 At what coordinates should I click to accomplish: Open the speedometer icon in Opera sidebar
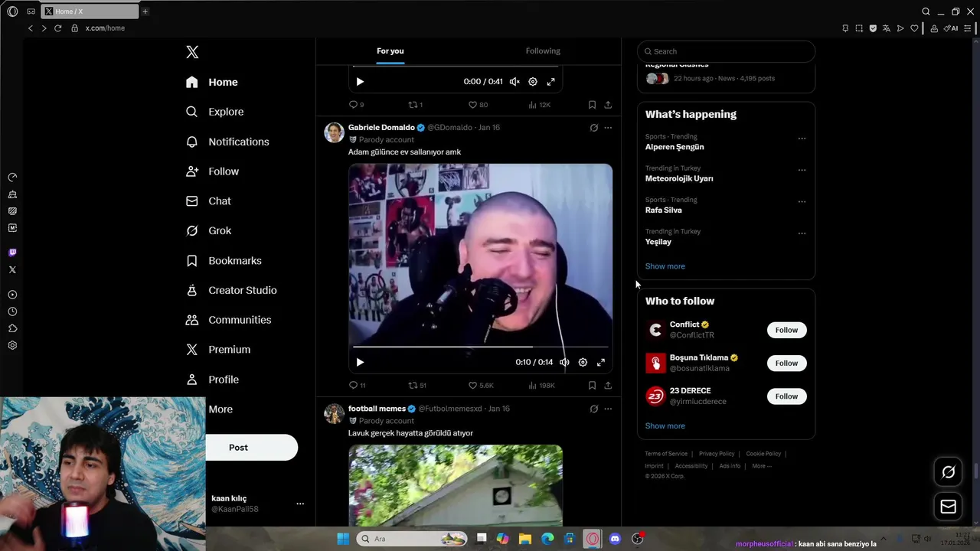point(12,177)
